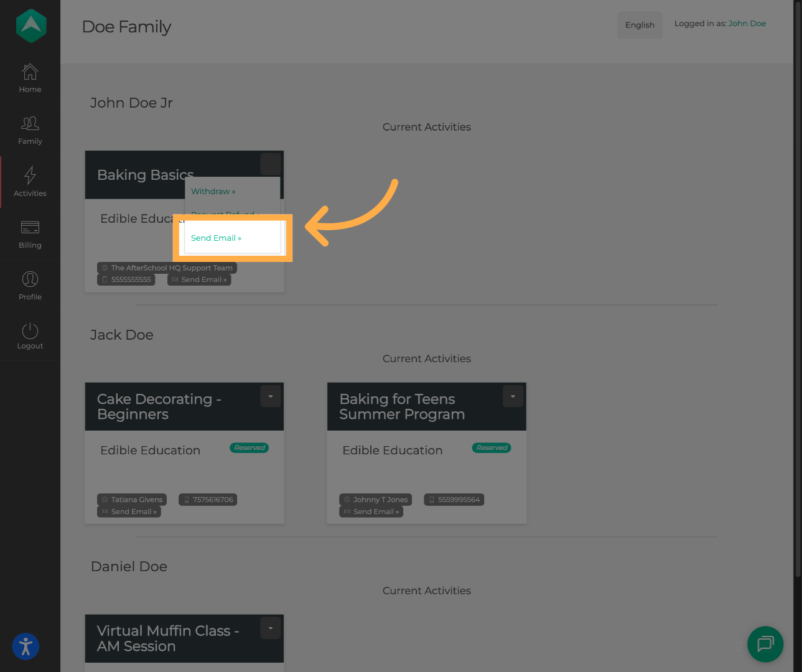Screen dimensions: 802x672
Task: Open the Profile page icon
Action: [30, 279]
